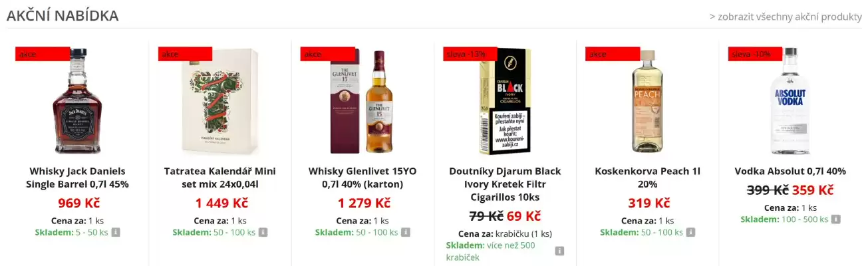
Task: Click stock info icon for Djarum Black cigarillos
Action: [x=559, y=251]
